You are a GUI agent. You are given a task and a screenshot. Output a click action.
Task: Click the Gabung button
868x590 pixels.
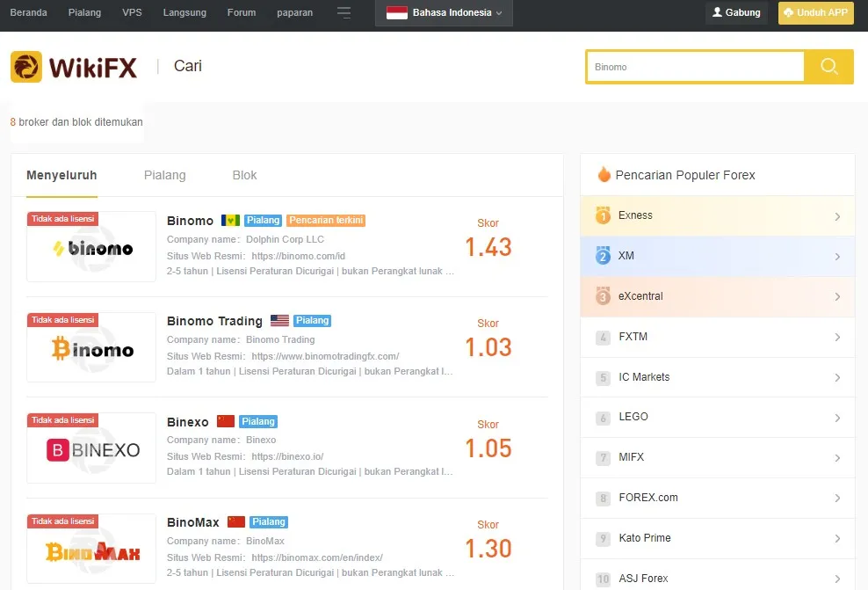pos(736,12)
